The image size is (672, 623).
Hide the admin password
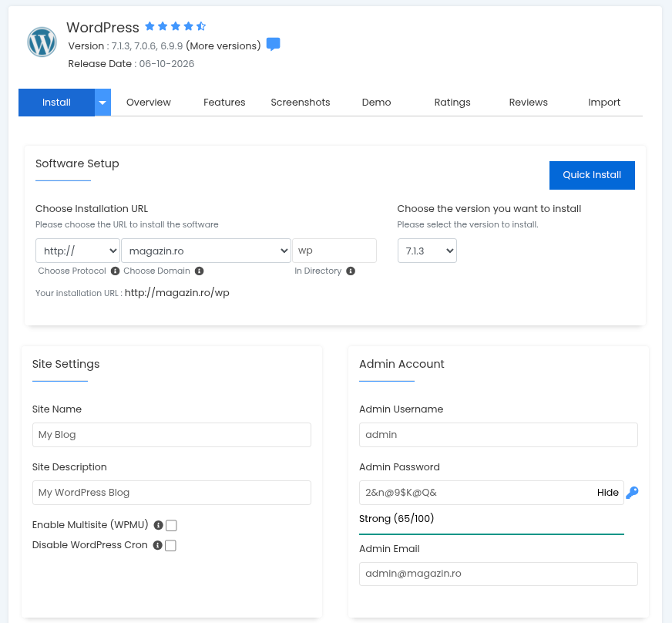point(608,492)
